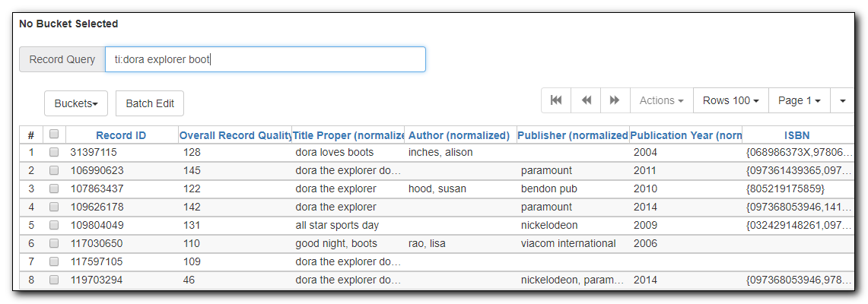Viewport: 868px width, 304px height.
Task: Open the Page 1 dropdown
Action: tap(800, 100)
